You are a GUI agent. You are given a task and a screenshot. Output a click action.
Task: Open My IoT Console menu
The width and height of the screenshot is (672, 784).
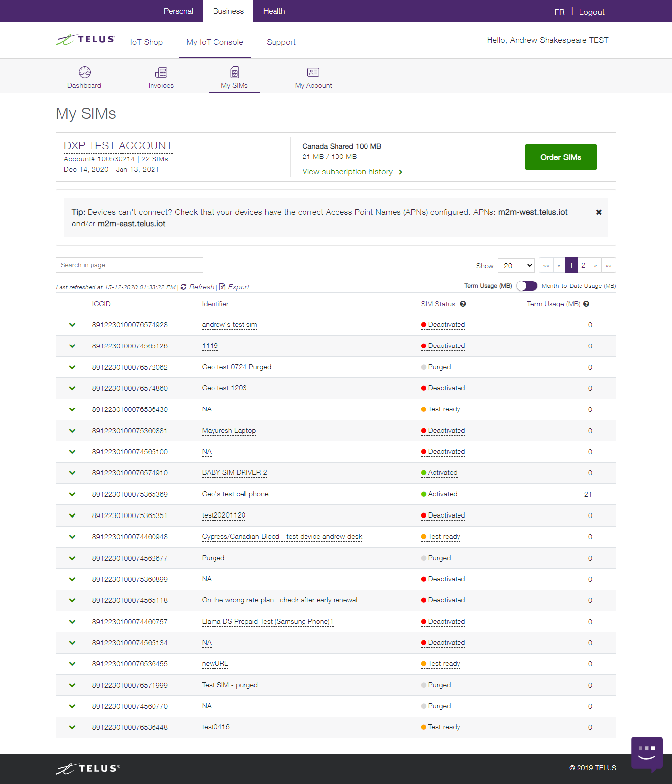215,42
